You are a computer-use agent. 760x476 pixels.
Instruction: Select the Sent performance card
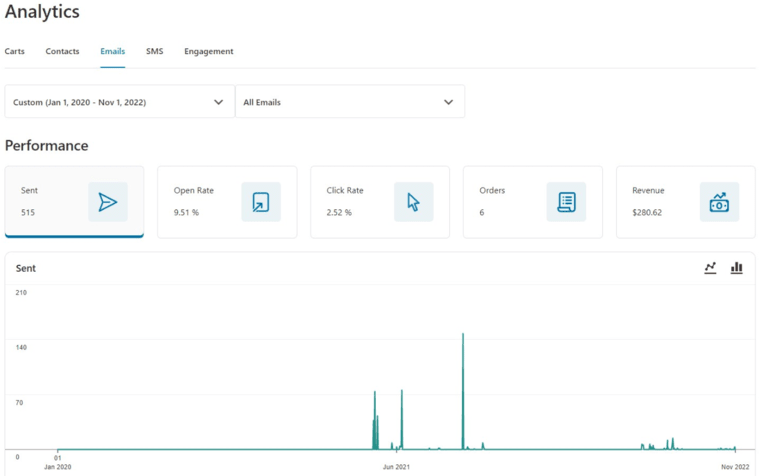pyautogui.click(x=74, y=202)
